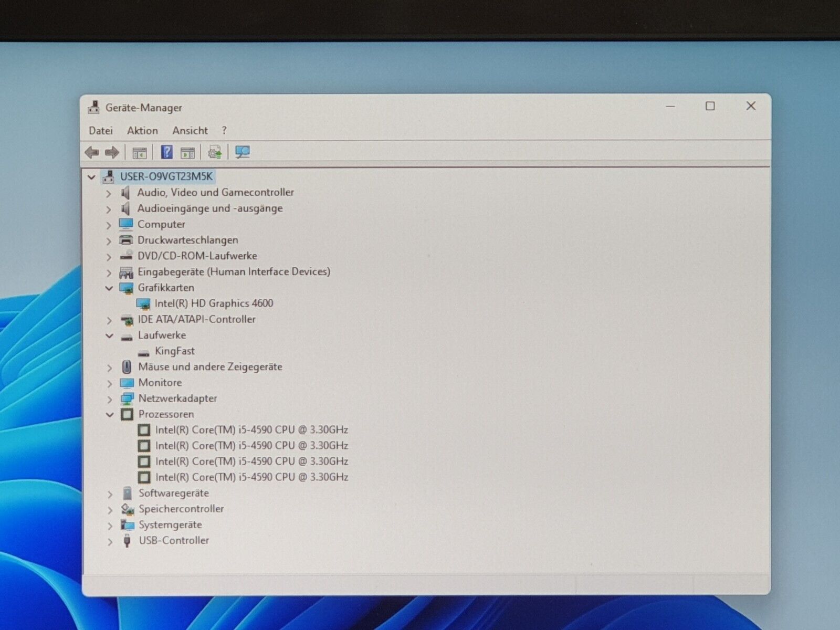
Task: Click the scan for hardware changes icon
Action: coord(242,152)
